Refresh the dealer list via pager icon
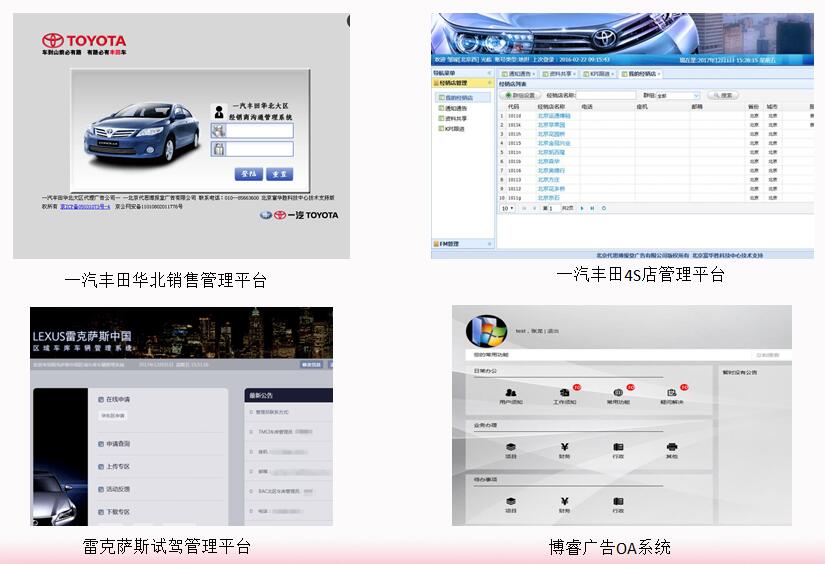Screen dimensions: 825x564 pos(604,208)
